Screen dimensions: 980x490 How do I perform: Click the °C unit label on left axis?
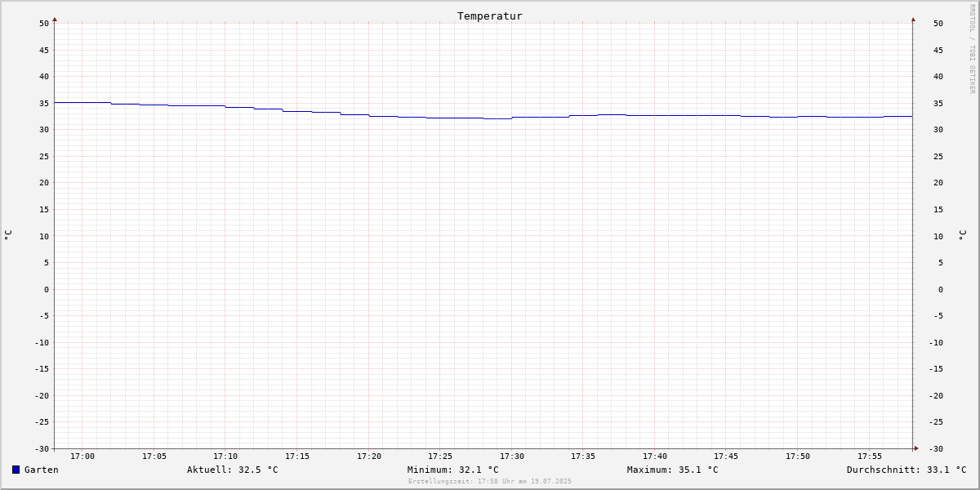[x=8, y=235]
